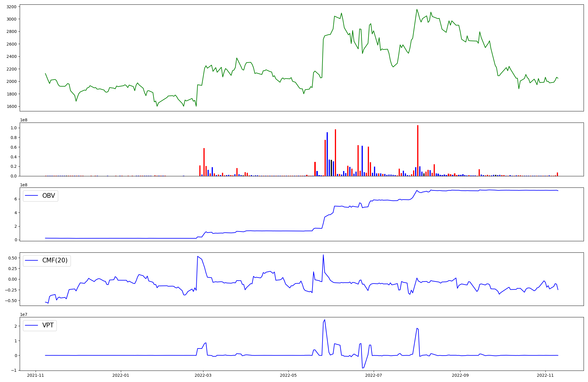The width and height of the screenshot is (588, 382).
Task: Click the 2022-03 date tick label
Action: (x=203, y=375)
